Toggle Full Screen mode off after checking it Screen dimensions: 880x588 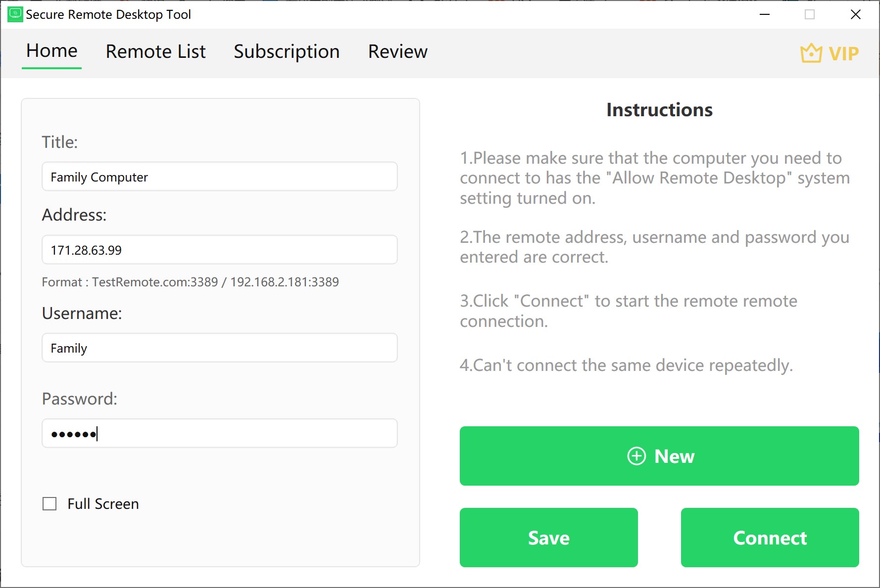[x=49, y=503]
